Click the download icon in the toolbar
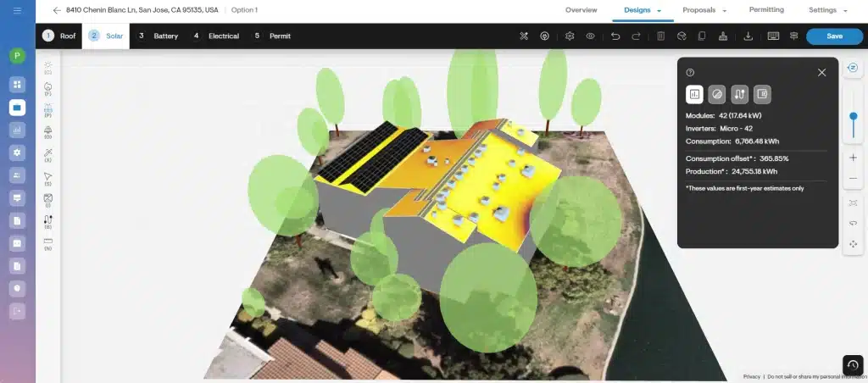This screenshot has width=868, height=383. [748, 36]
